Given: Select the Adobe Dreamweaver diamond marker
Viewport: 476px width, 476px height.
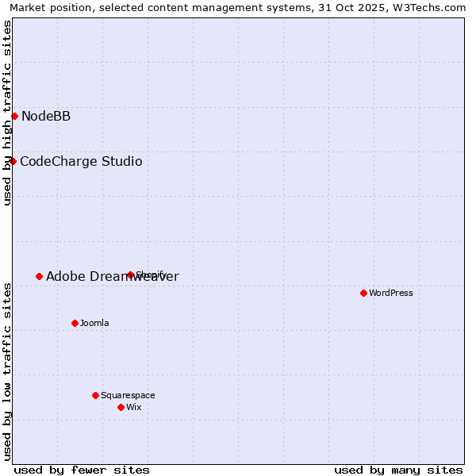Looking at the screenshot, I should click(39, 277).
